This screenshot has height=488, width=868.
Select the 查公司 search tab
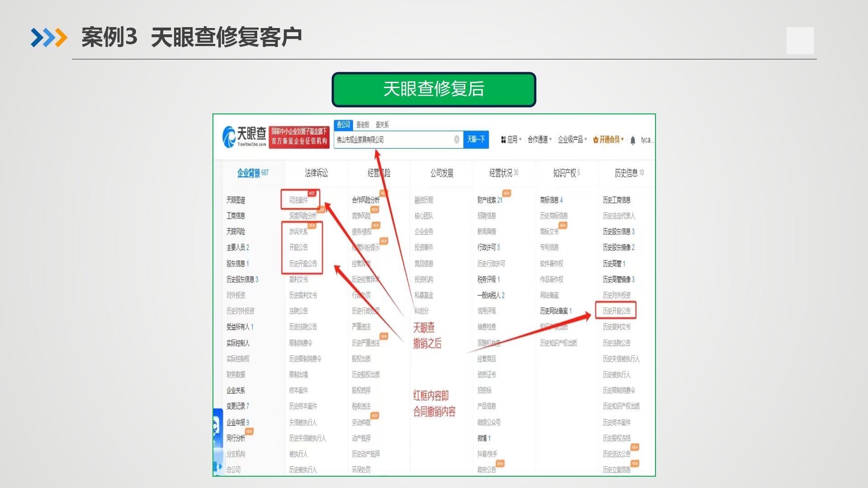pyautogui.click(x=343, y=125)
